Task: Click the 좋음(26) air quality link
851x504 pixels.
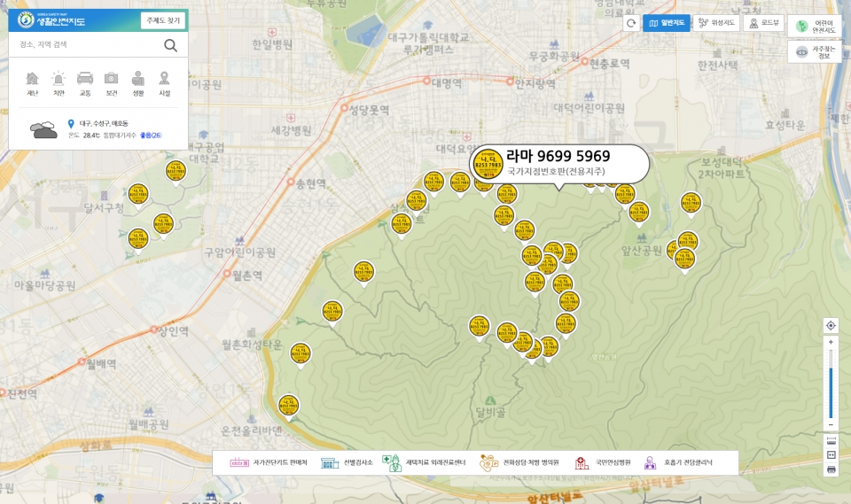Action: (151, 136)
